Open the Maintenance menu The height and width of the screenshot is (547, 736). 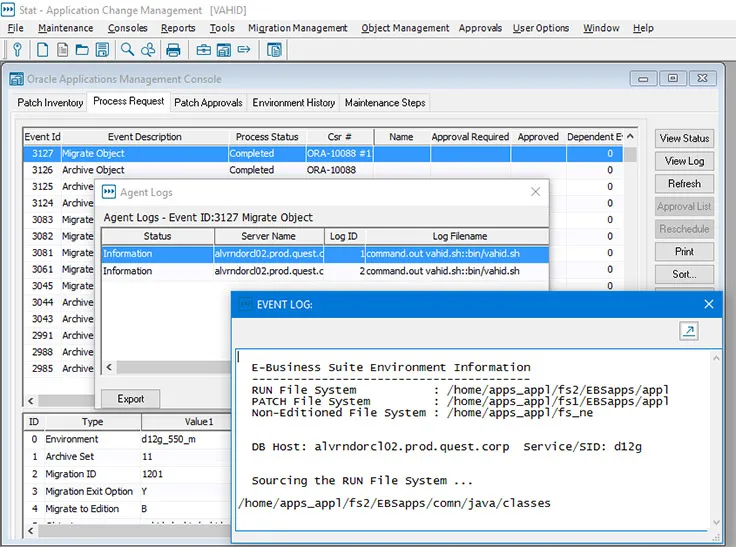pyautogui.click(x=66, y=28)
